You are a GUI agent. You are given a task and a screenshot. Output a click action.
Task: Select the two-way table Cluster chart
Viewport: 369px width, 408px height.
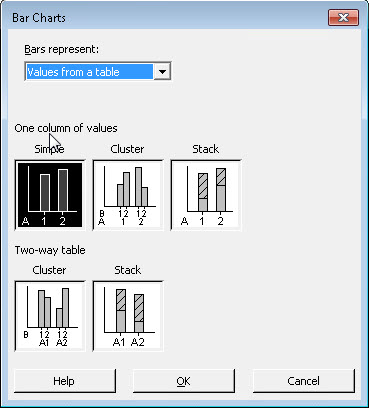[x=50, y=316]
